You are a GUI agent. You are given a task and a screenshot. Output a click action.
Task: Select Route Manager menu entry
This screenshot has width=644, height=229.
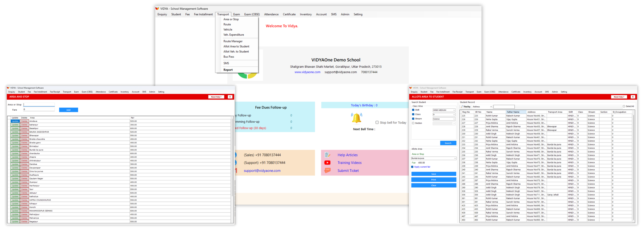click(233, 41)
